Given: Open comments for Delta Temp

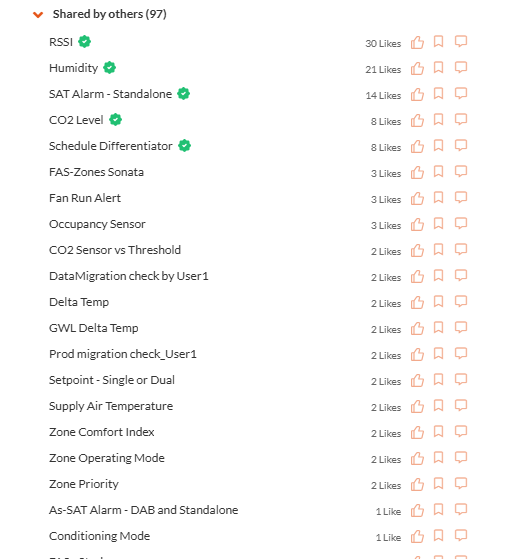Looking at the screenshot, I should 461,302.
